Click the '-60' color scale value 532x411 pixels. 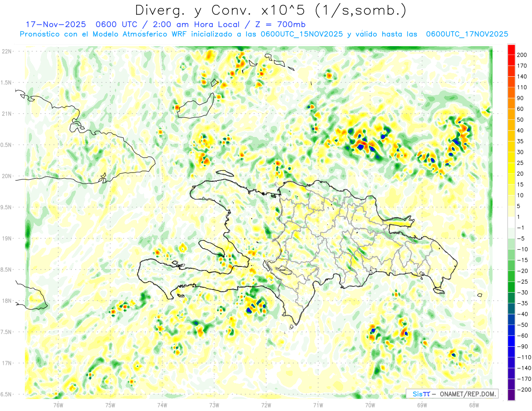(522, 336)
